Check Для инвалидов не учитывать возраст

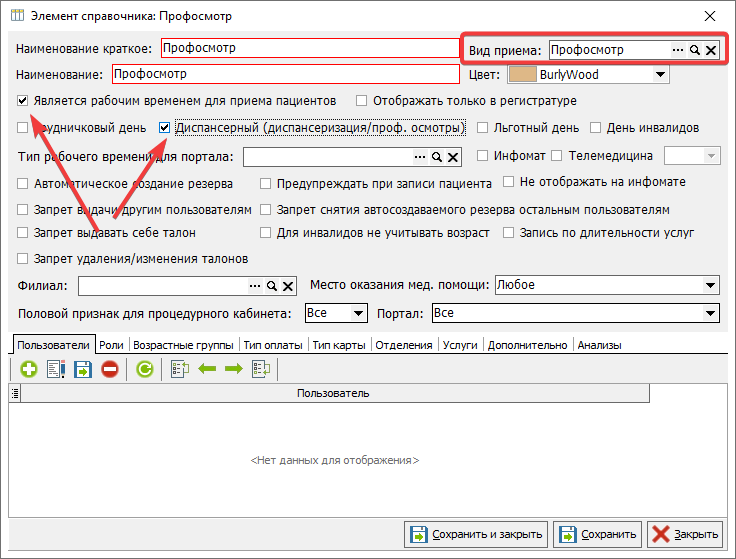point(265,233)
